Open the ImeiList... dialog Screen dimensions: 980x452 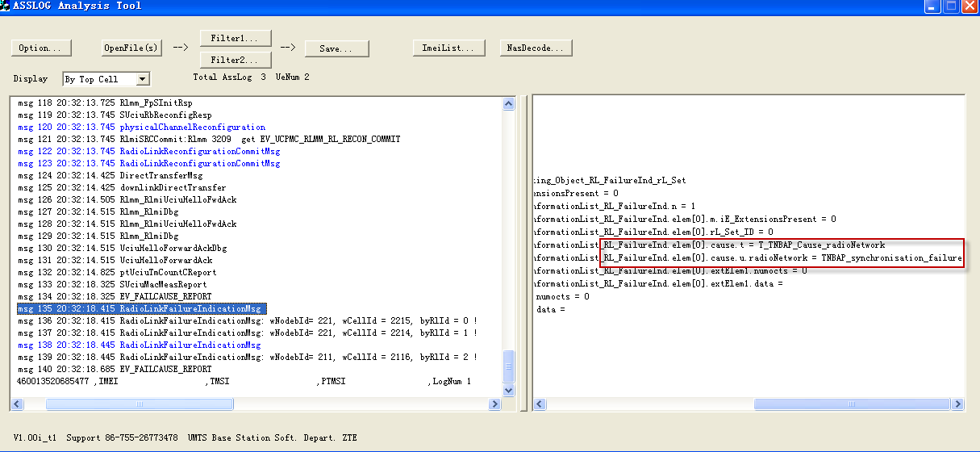(x=448, y=48)
